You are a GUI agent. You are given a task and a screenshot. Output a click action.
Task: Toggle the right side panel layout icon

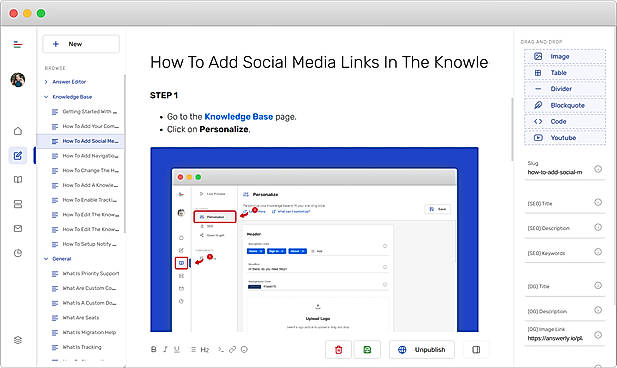pyautogui.click(x=476, y=350)
